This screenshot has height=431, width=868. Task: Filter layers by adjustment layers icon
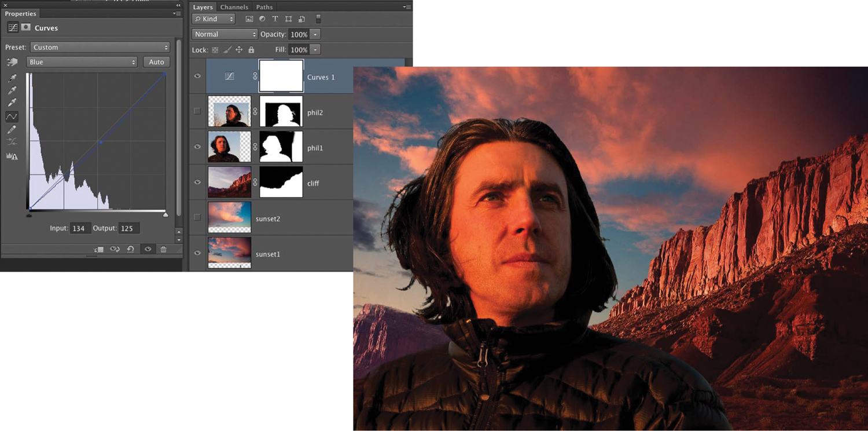tap(262, 19)
